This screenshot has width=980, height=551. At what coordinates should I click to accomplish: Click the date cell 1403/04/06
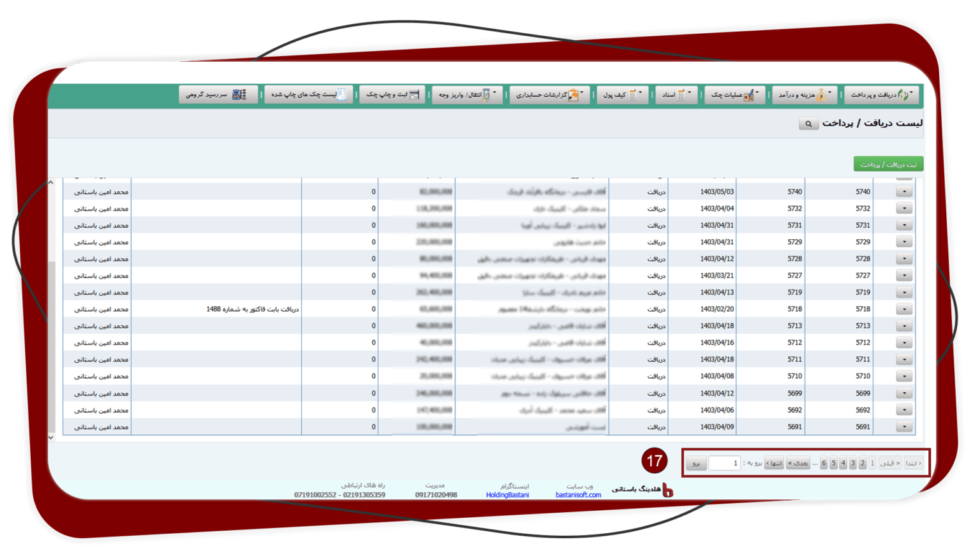tap(716, 410)
